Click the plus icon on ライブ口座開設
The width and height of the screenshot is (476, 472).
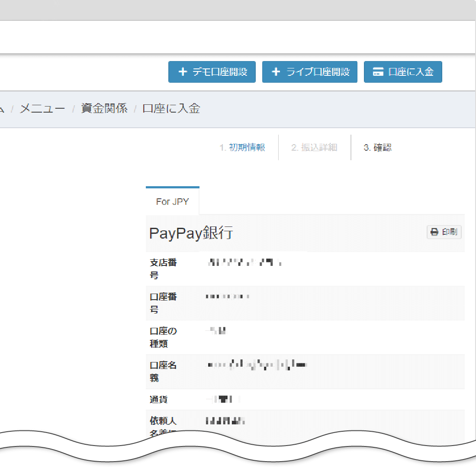(x=276, y=72)
